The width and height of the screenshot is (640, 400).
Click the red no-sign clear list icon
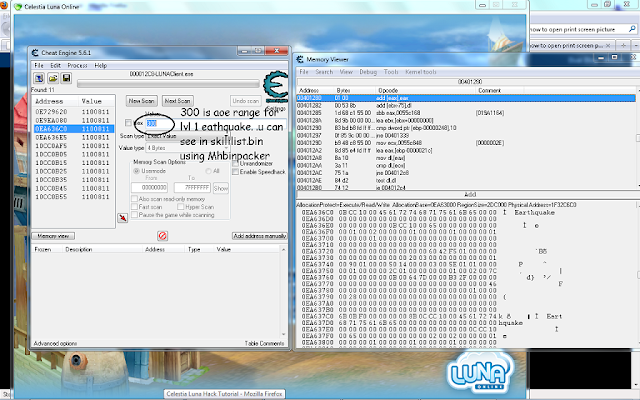[162, 236]
